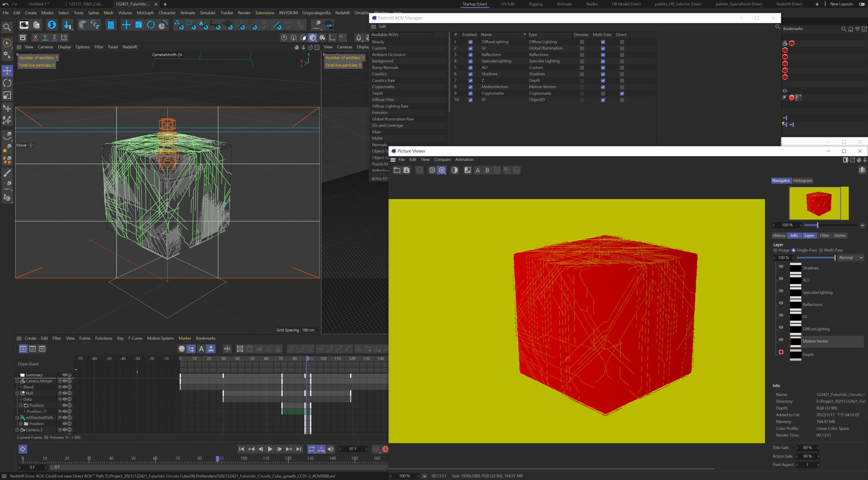The width and height of the screenshot is (868, 480).
Task: Click the search magnifier icon at top left
Action: tap(6, 27)
